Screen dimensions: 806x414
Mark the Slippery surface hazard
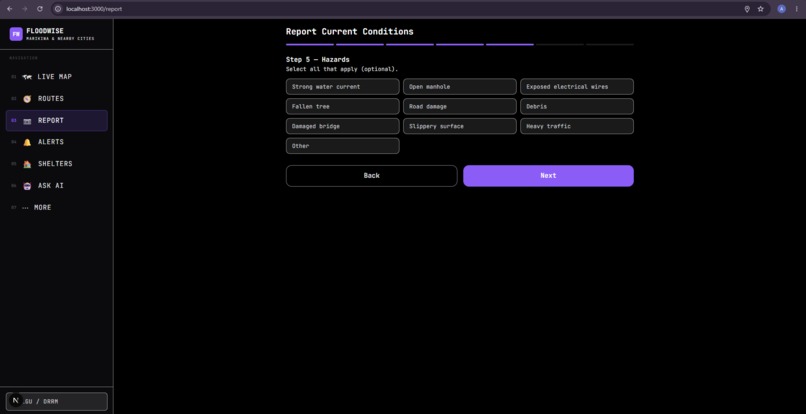click(460, 126)
